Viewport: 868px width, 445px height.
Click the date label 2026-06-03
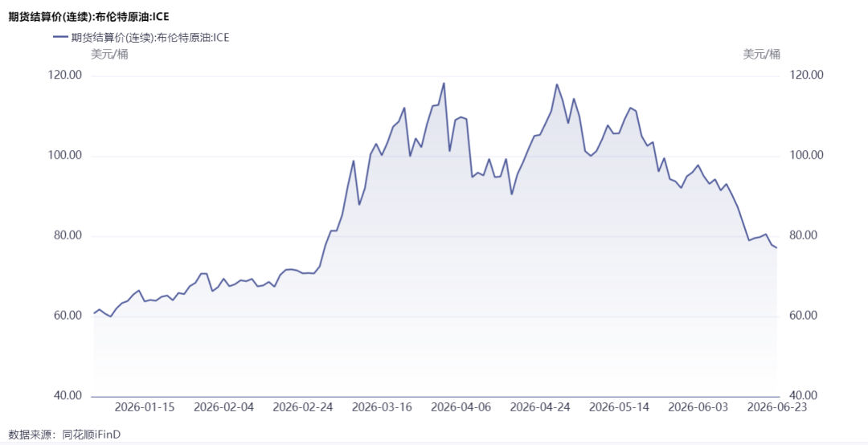[x=698, y=408]
